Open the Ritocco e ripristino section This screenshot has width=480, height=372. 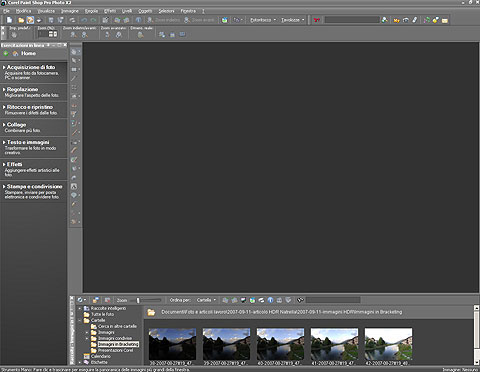tap(30, 107)
